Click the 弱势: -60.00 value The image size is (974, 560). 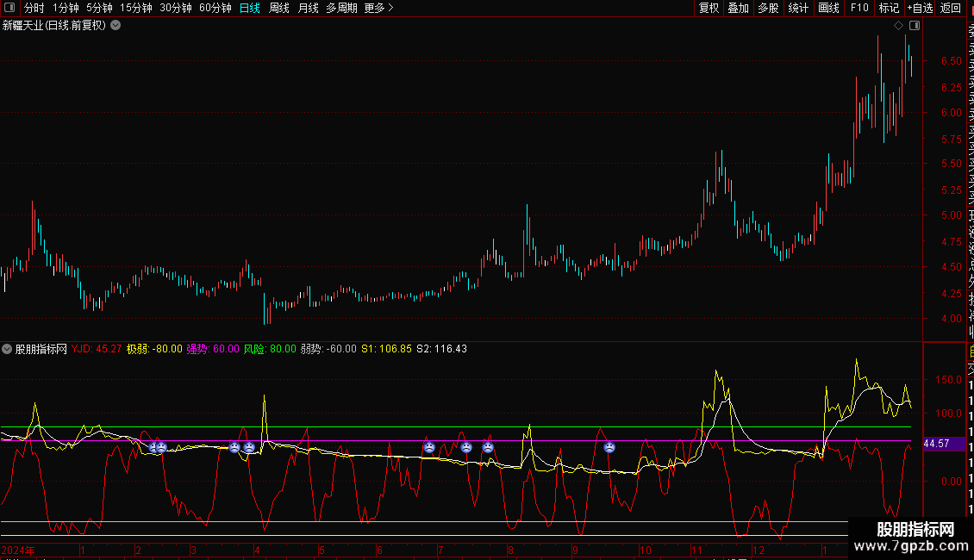tap(328, 349)
